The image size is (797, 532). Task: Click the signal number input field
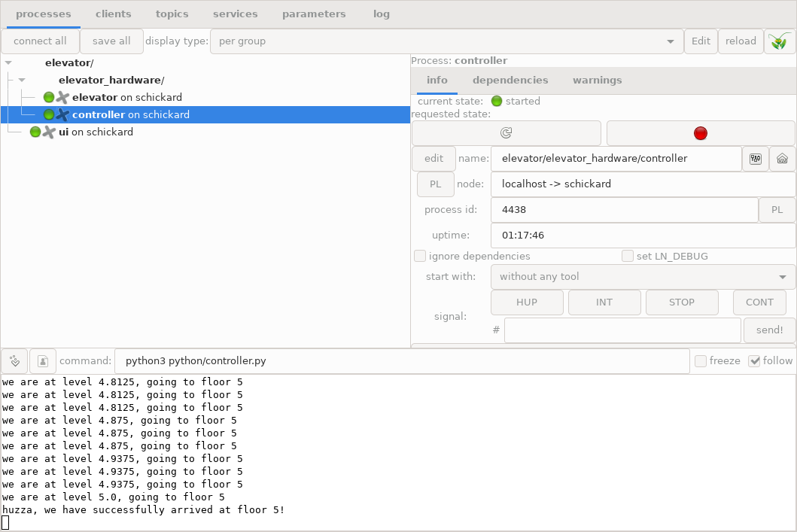tap(622, 330)
